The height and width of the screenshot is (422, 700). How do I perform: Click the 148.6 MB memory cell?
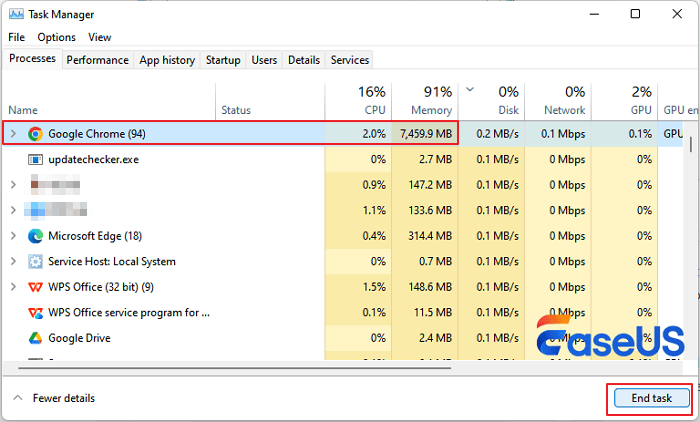coord(430,287)
